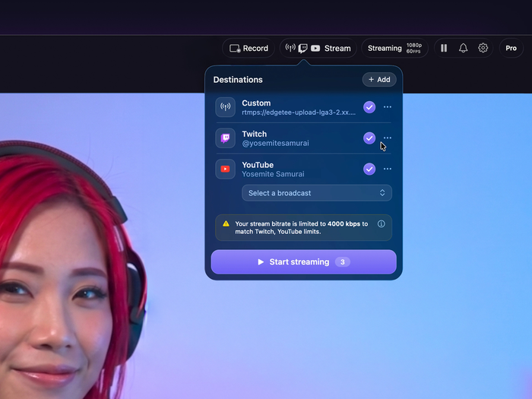Image resolution: width=532 pixels, height=399 pixels.
Task: Click the Destinations heading
Action: [238, 80]
